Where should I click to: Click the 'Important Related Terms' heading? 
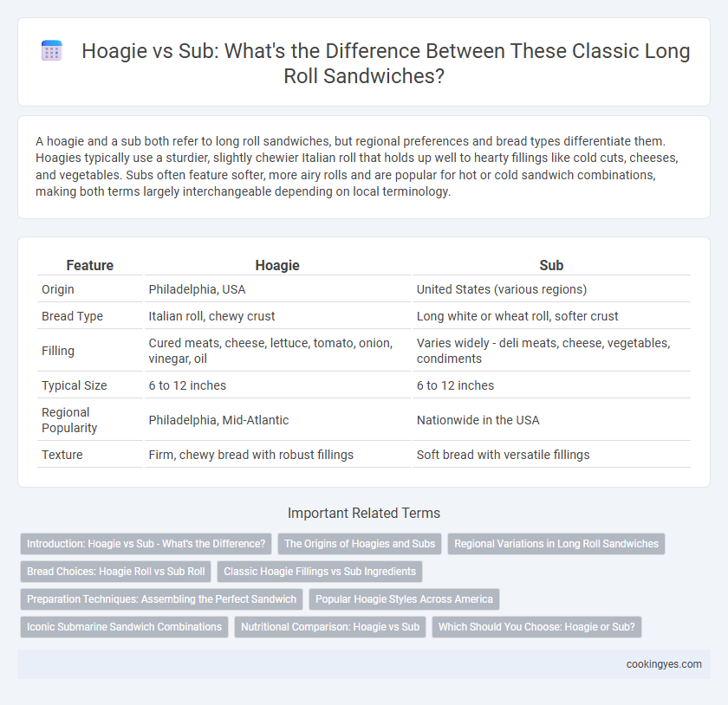click(x=363, y=513)
